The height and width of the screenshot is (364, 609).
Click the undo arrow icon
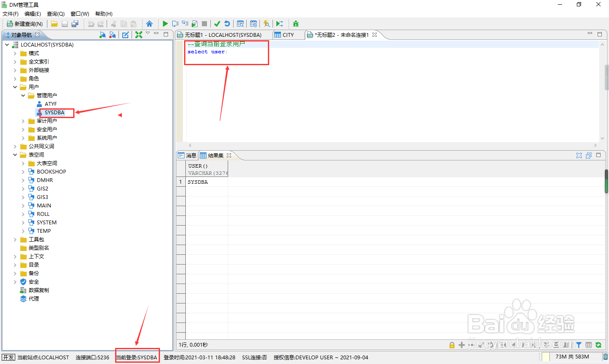point(91,24)
